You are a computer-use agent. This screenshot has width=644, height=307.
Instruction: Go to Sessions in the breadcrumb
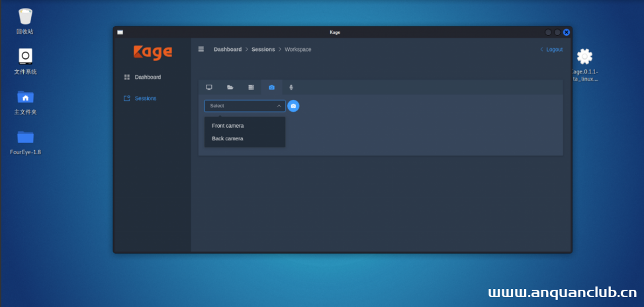(263, 50)
